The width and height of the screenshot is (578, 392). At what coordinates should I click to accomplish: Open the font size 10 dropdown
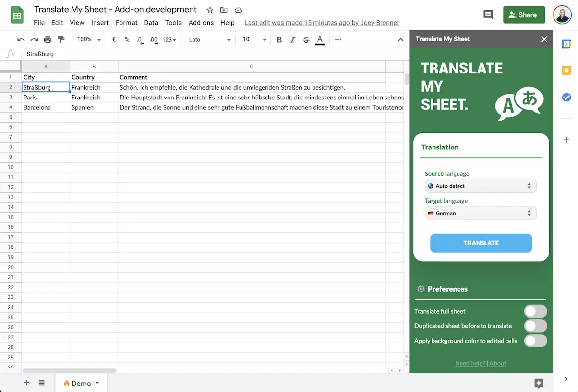coord(254,40)
